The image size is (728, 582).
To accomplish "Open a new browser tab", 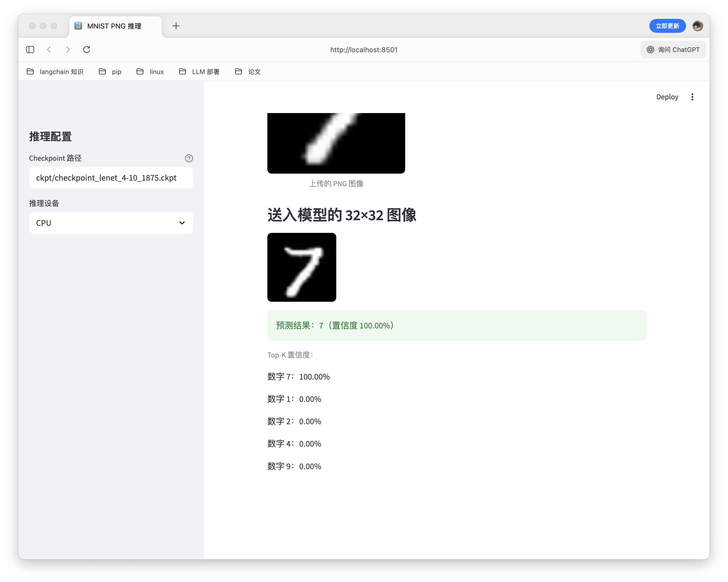I will click(176, 26).
